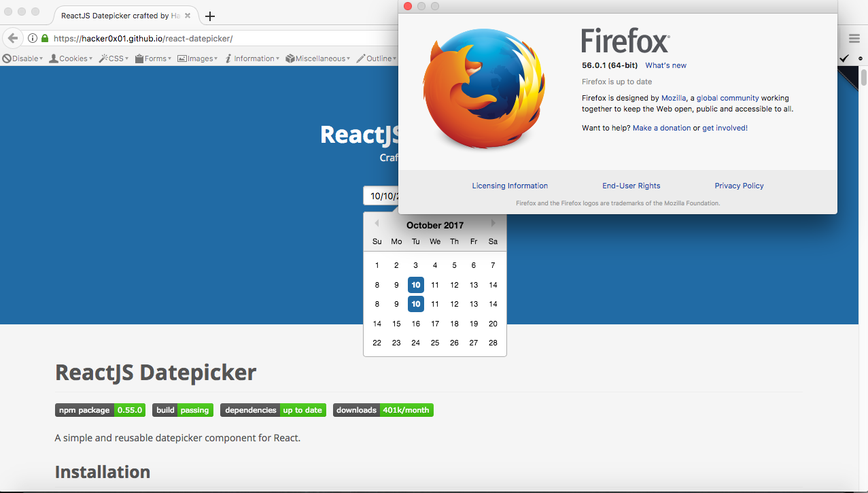Open a new tab with the plus button

(x=210, y=16)
